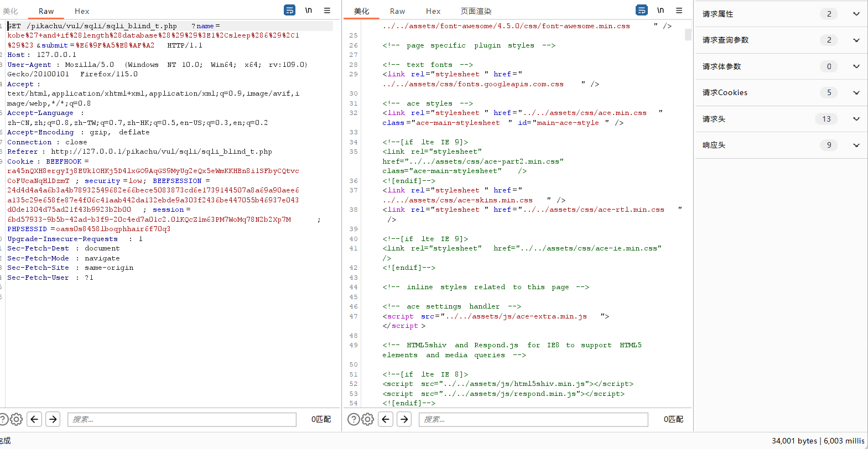This screenshot has height=449, width=868.
Task: Click the 6,003 millis status text
Action: coord(844,441)
